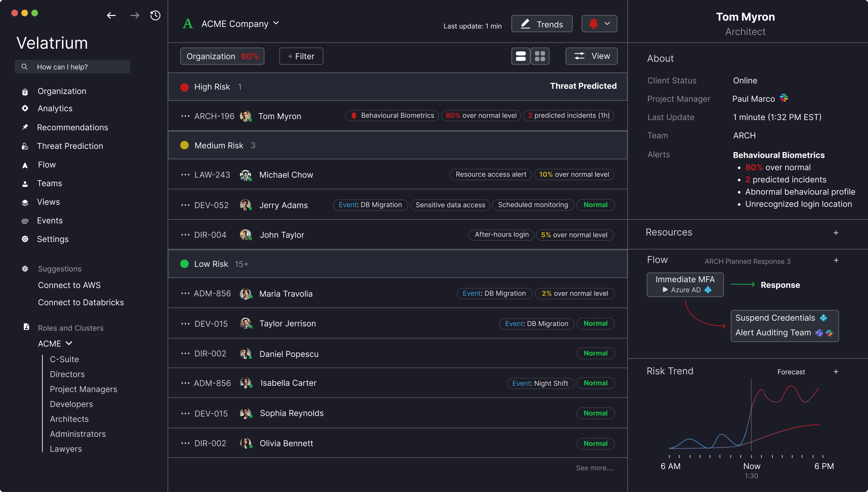868x492 pixels.
Task: Open the three-dot menu for DIR-004
Action: coord(185,235)
